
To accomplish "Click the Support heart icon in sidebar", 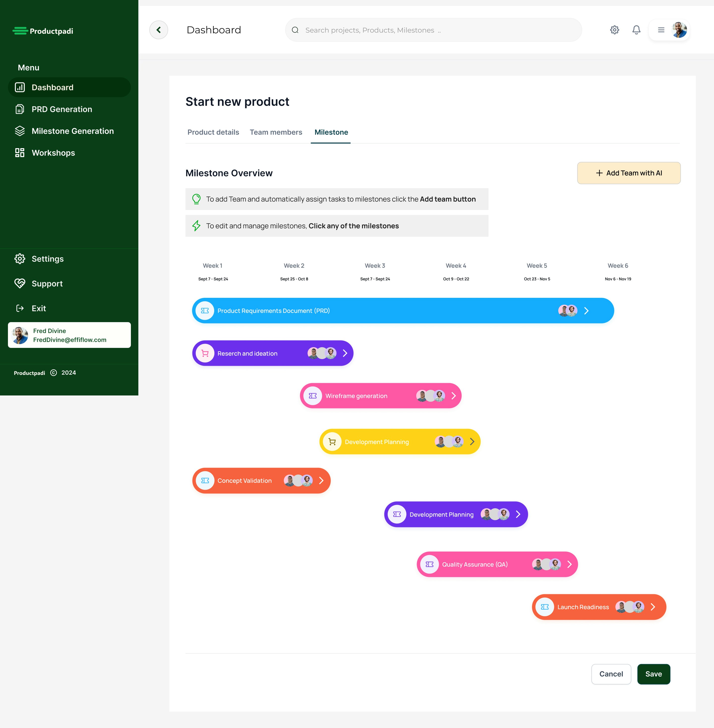I will [x=20, y=283].
